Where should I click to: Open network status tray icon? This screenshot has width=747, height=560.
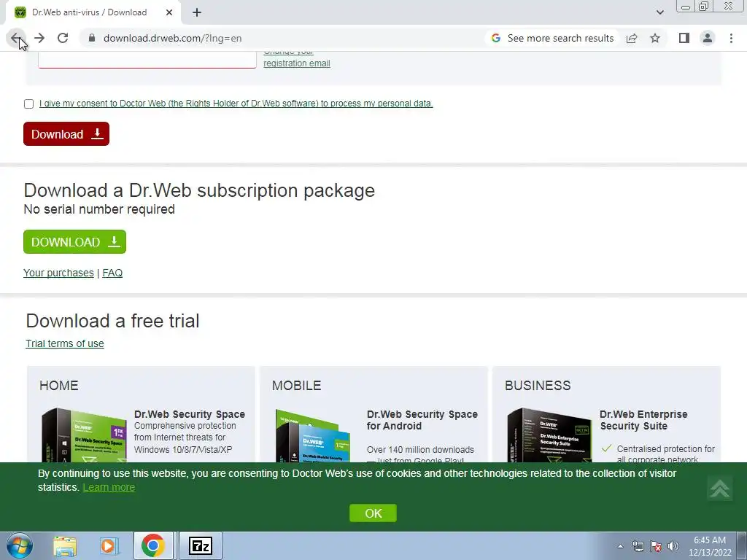point(638,546)
